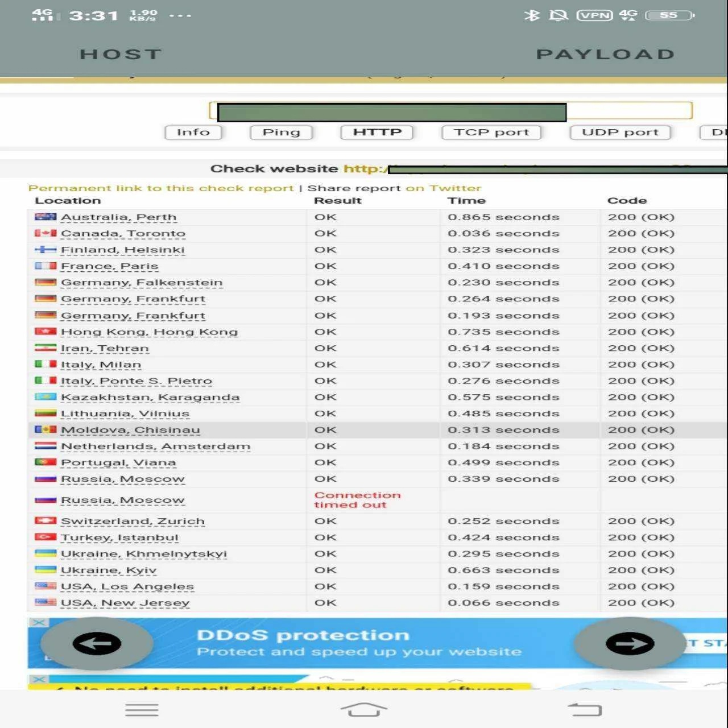Screen dimensions: 728x728
Task: Click the Iran flag icon
Action: (x=45, y=348)
